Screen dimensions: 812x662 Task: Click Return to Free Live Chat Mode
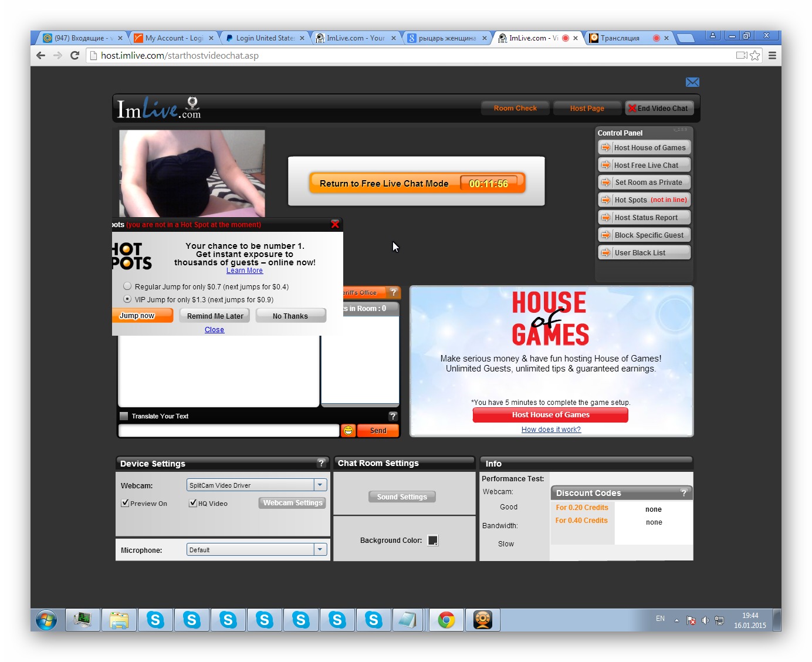(417, 183)
